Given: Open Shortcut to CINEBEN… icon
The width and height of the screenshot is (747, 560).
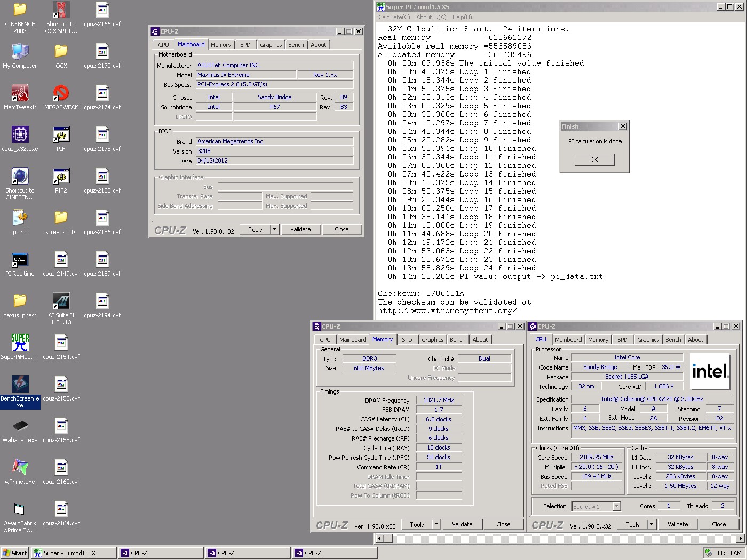Looking at the screenshot, I should (x=20, y=177).
